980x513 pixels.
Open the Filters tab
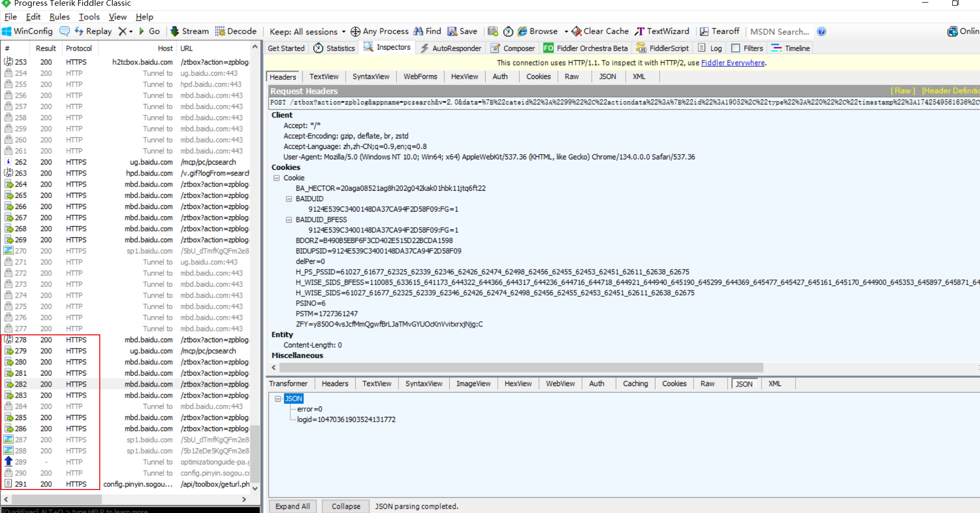pos(747,48)
